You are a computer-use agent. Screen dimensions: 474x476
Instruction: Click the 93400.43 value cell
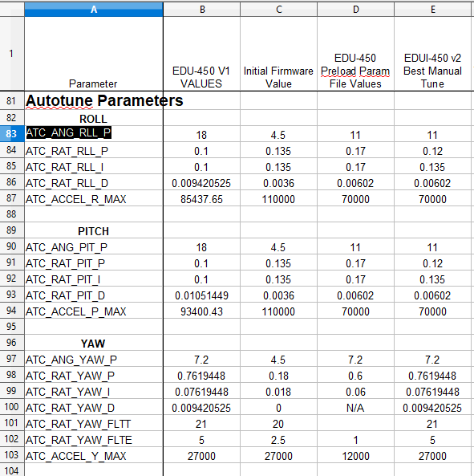coord(201,311)
